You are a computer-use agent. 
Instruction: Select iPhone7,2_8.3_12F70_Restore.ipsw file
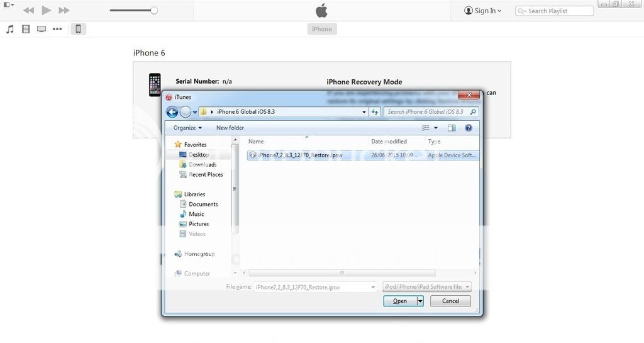coord(363,155)
